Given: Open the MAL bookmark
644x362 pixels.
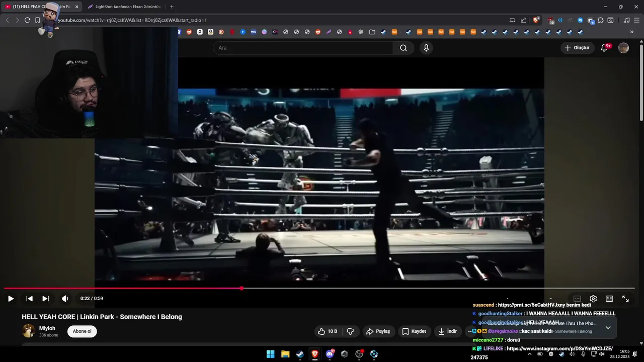Looking at the screenshot, I should 253,32.
